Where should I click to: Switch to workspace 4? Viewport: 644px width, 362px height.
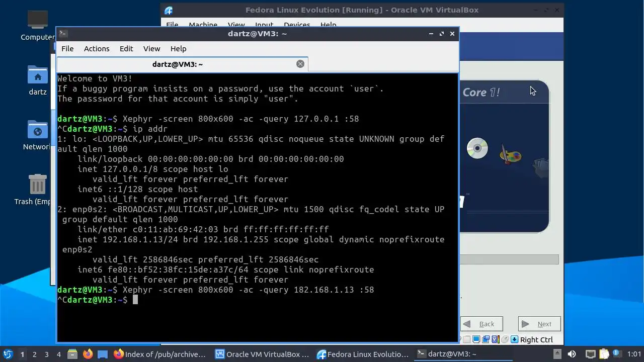(x=58, y=354)
